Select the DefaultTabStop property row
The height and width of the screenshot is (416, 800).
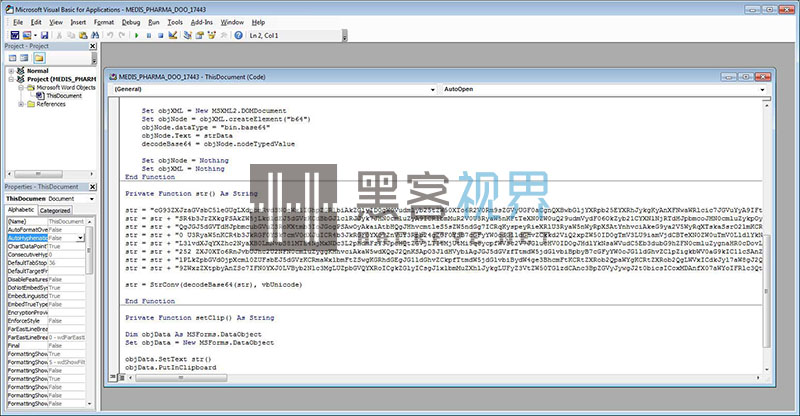pos(46,263)
